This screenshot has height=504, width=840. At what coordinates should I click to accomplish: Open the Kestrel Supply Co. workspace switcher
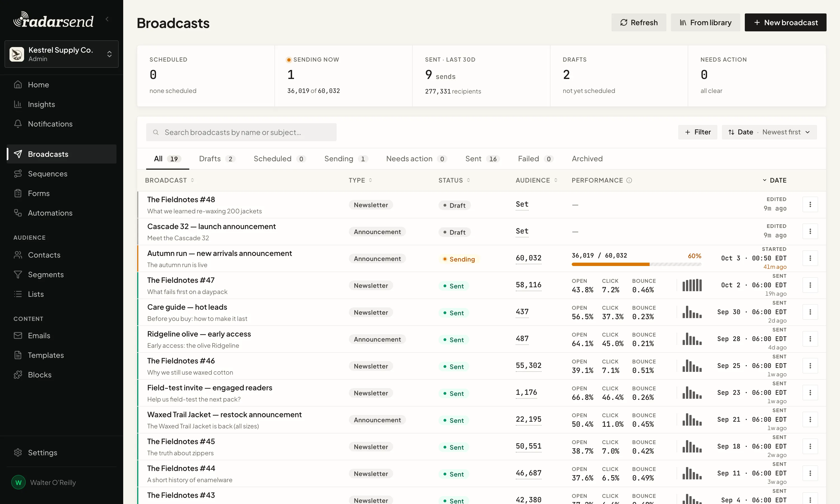61,54
